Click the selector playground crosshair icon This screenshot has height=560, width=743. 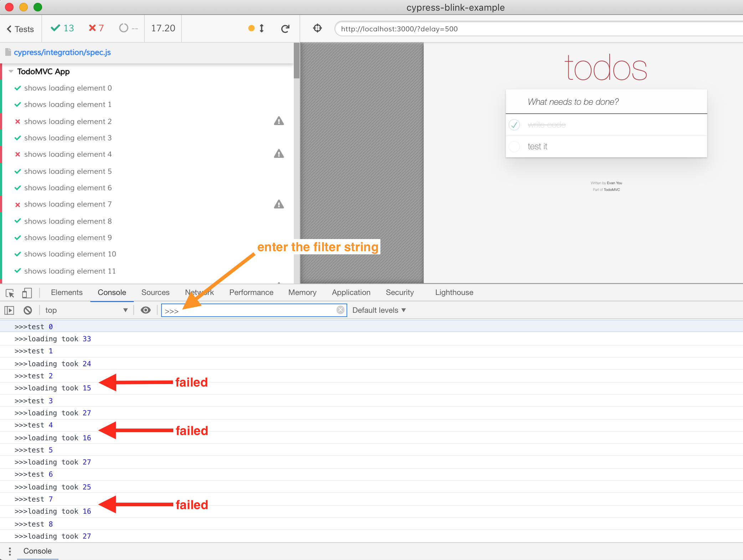click(x=317, y=28)
